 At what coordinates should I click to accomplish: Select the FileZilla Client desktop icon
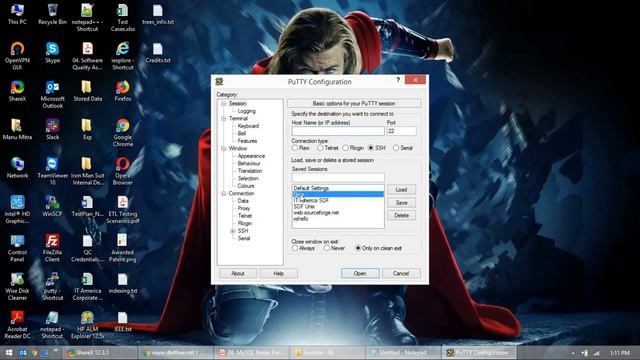(x=52, y=248)
